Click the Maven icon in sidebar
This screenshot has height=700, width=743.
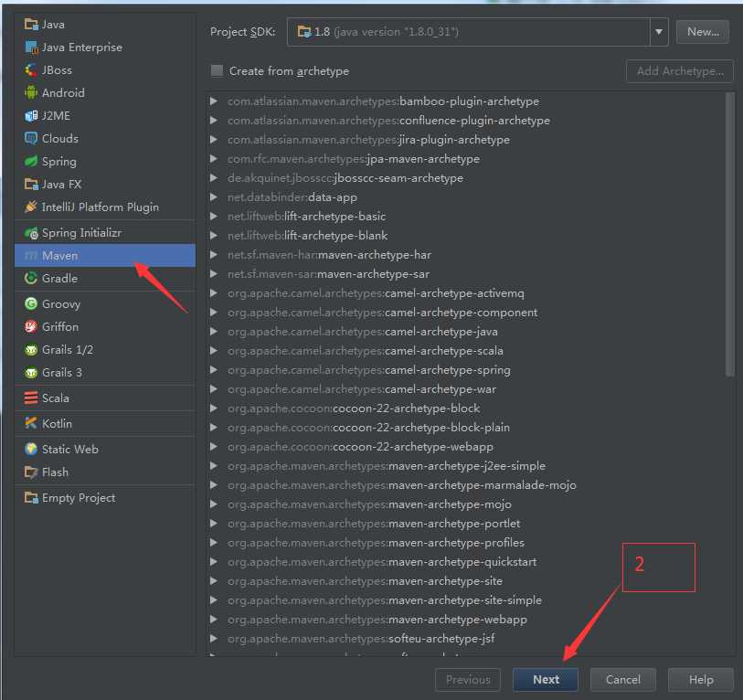(31, 256)
